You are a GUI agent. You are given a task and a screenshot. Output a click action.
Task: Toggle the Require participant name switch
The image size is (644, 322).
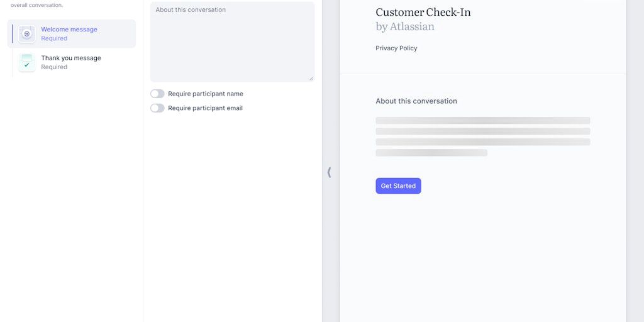click(157, 94)
